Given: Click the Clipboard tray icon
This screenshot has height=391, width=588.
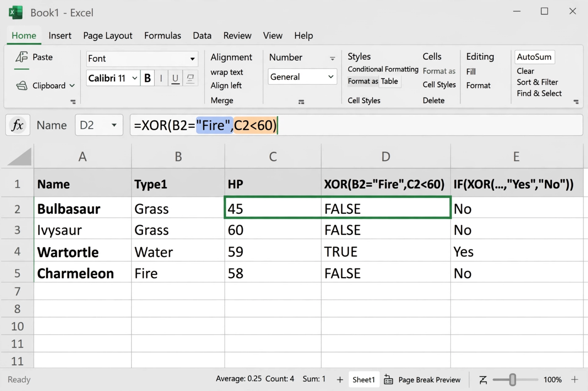Looking at the screenshot, I should [x=22, y=86].
